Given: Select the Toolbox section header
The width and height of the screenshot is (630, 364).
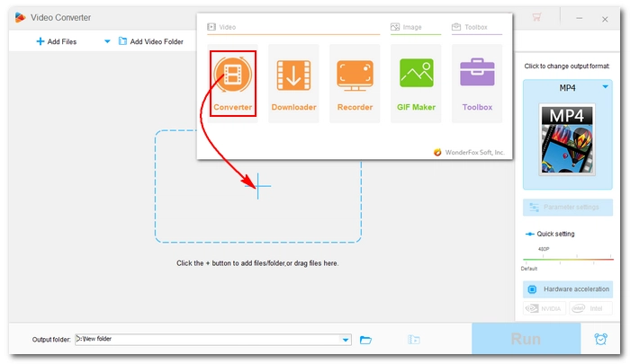Looking at the screenshot, I should [x=470, y=27].
